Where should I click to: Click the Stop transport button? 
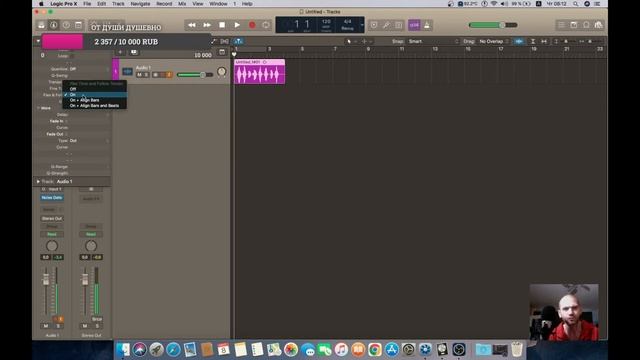(222, 25)
